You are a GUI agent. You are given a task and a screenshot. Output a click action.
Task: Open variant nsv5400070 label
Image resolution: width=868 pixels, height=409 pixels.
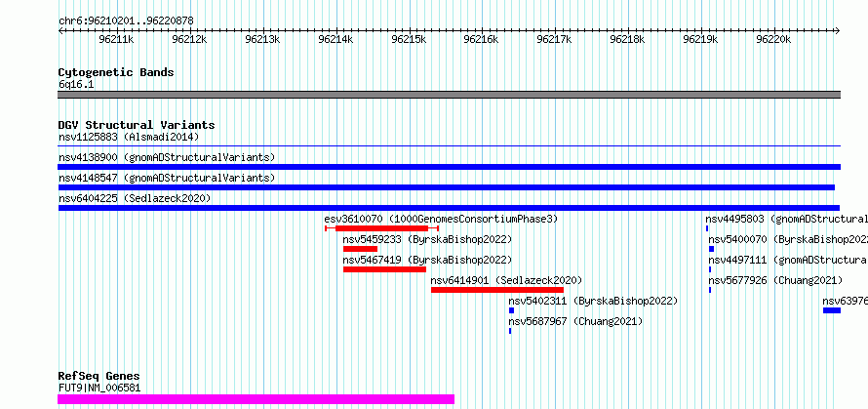coord(788,239)
